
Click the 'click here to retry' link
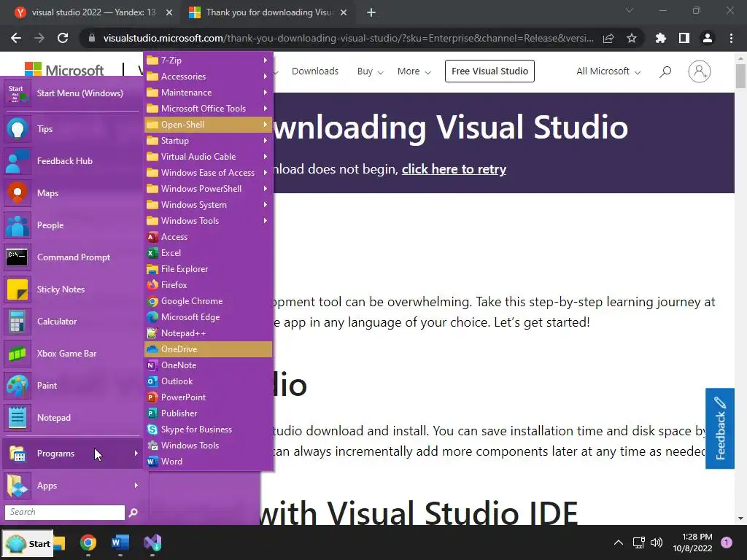(454, 169)
